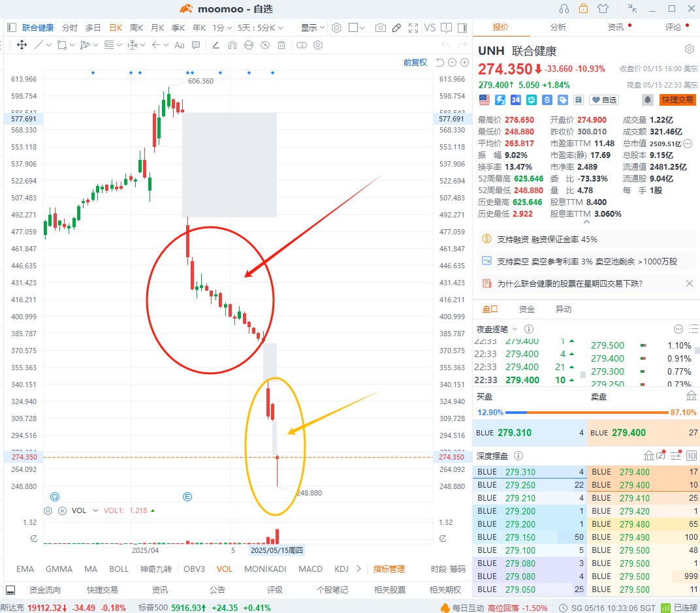Viewport: 700px width, 613px height.
Task: Select the Aa text annotation tool
Action: coord(180,45)
